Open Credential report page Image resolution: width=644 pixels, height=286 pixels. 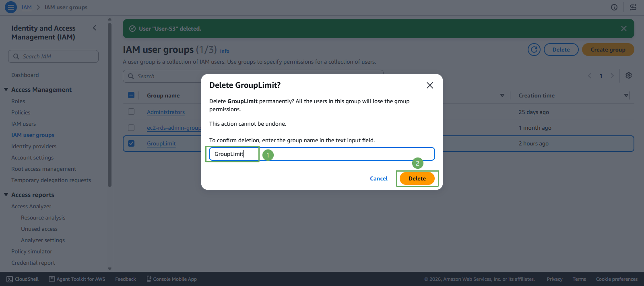pyautogui.click(x=33, y=263)
